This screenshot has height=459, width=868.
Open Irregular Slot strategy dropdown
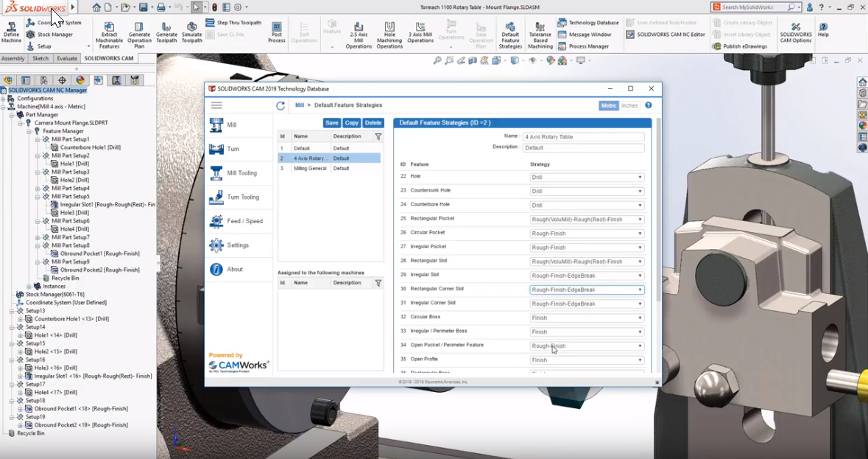[587, 276]
